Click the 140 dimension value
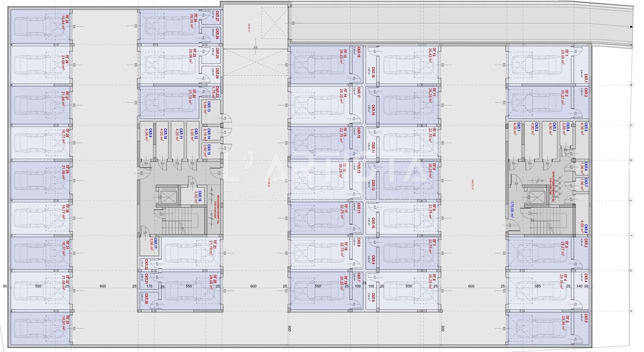Screen dimensions: 644x352 [x=579, y=286]
